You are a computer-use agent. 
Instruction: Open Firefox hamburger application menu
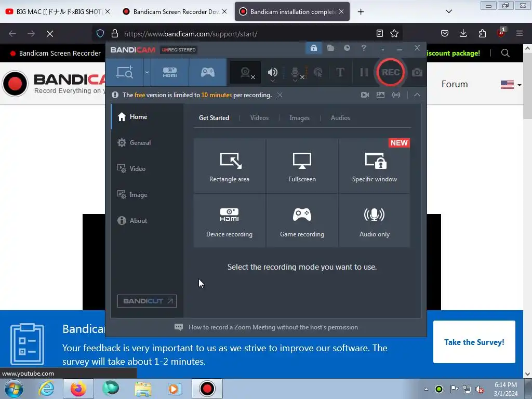click(520, 33)
